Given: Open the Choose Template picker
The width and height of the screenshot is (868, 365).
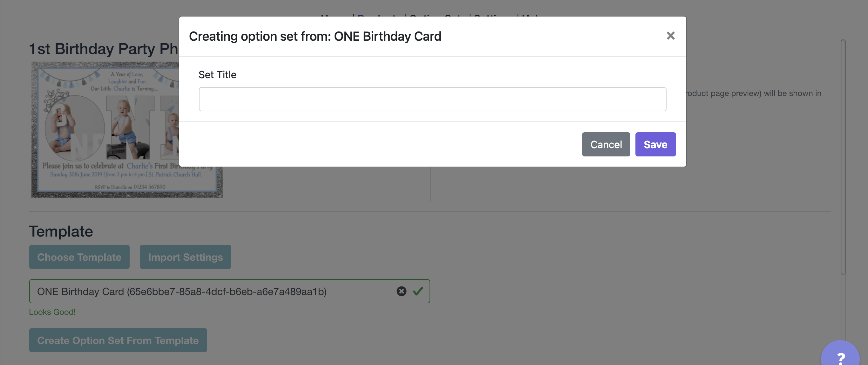Looking at the screenshot, I should pyautogui.click(x=79, y=257).
